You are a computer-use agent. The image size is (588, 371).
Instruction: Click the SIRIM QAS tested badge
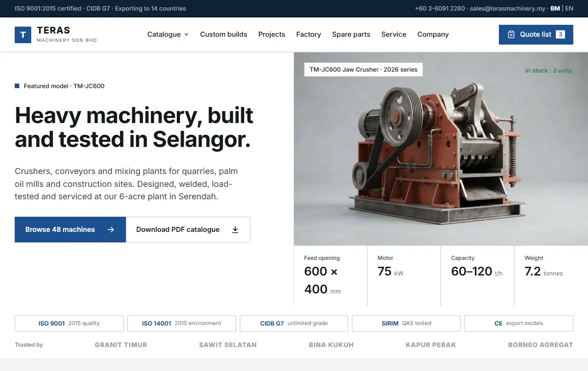coord(406,323)
